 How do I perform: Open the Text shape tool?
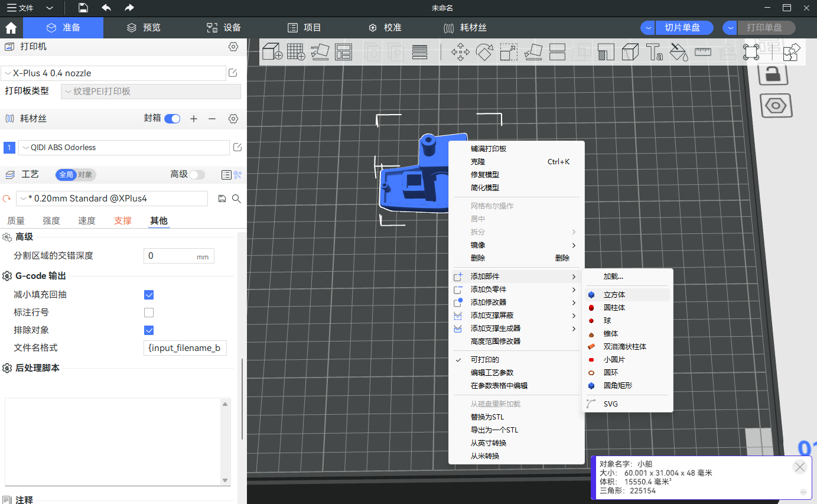[654, 52]
